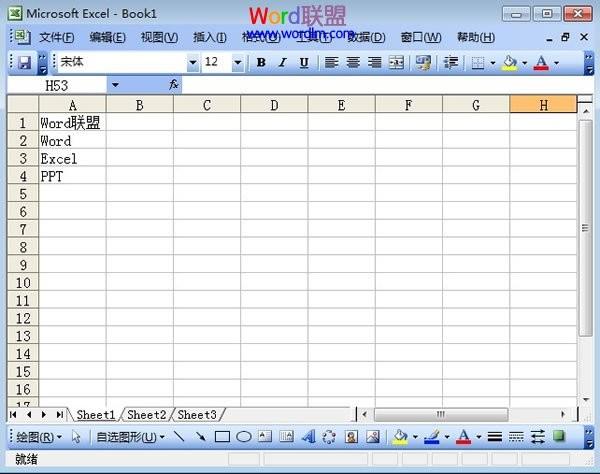Expand the Name Box dropdown
Screen dimensions: 600x474
[x=115, y=85]
